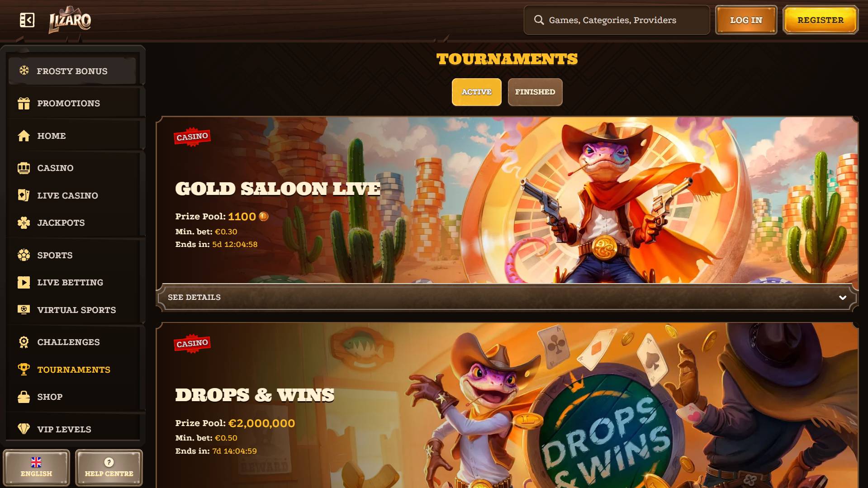Viewport: 868px width, 488px height.
Task: Click the Games, Categories, Providers search field
Action: tap(617, 20)
